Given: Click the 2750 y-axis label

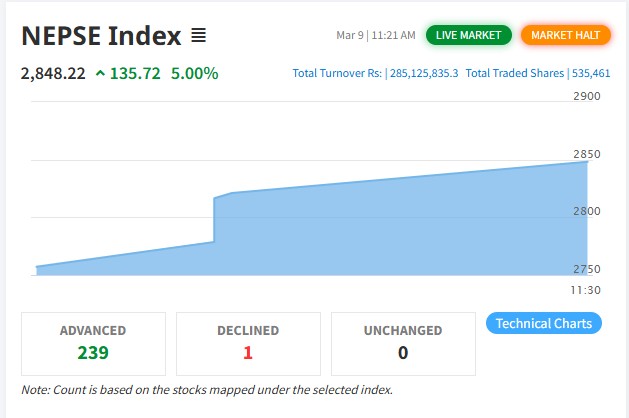Looking at the screenshot, I should click(x=587, y=269).
